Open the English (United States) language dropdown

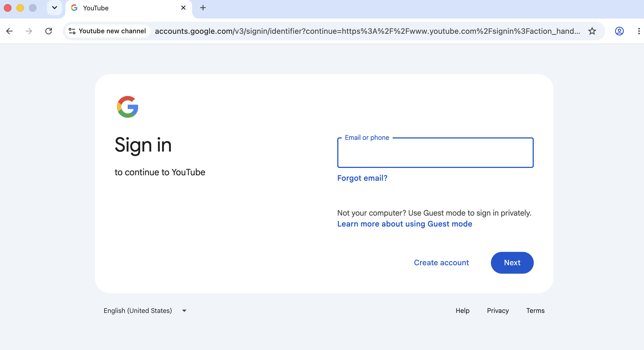point(145,311)
